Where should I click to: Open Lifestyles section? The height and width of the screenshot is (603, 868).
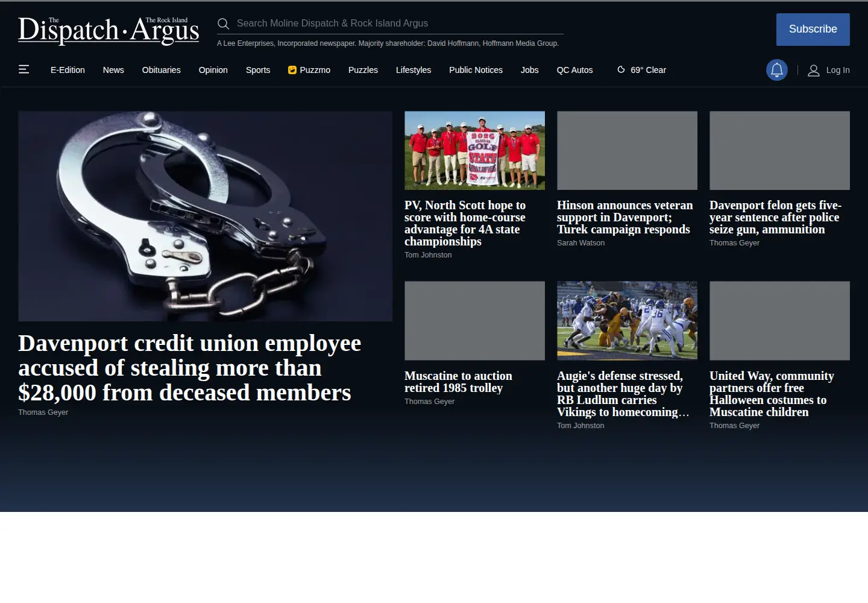414,70
